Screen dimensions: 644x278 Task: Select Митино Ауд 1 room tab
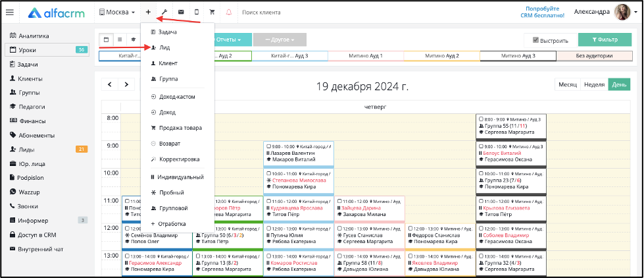pyautogui.click(x=366, y=55)
